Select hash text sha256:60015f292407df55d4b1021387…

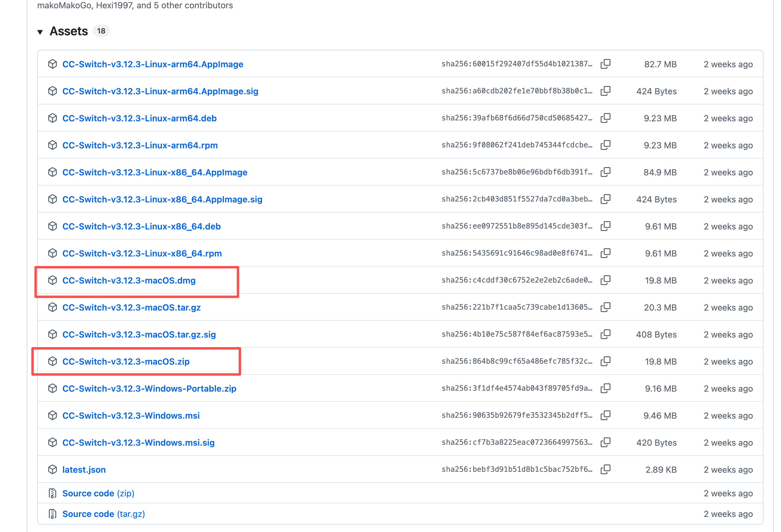(517, 64)
